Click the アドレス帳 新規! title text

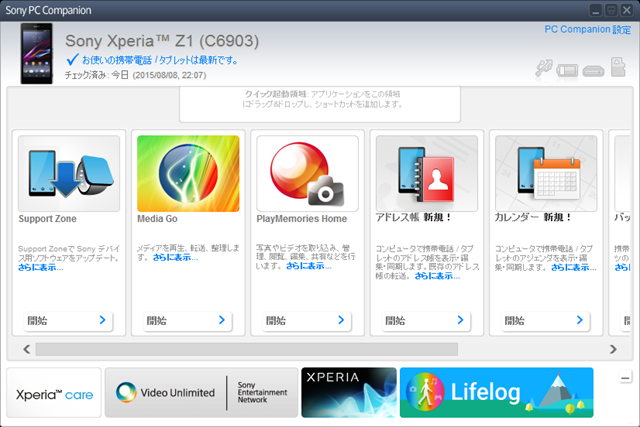point(413,217)
